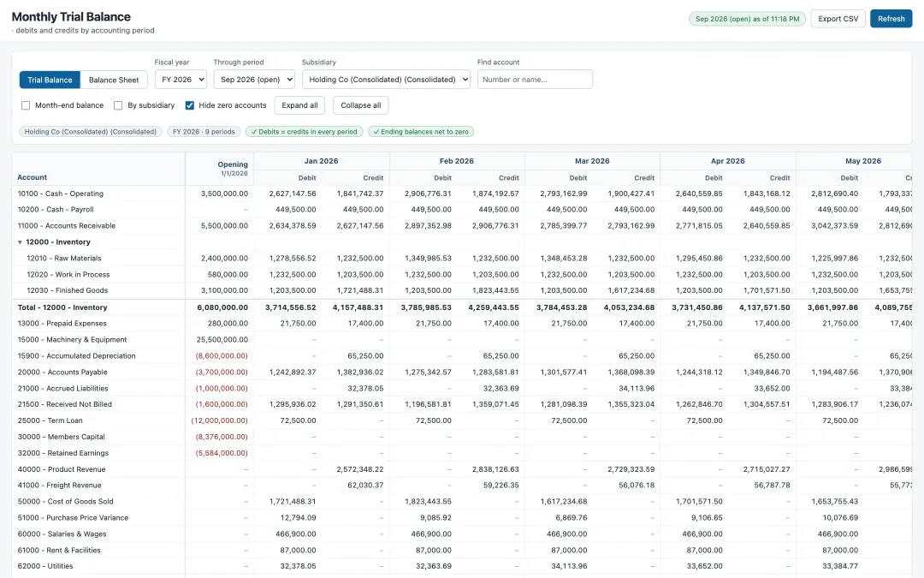The width and height of the screenshot is (924, 578).
Task: Click the 2,572,348.22 Product Revenue Jan credit
Action: [360, 469]
